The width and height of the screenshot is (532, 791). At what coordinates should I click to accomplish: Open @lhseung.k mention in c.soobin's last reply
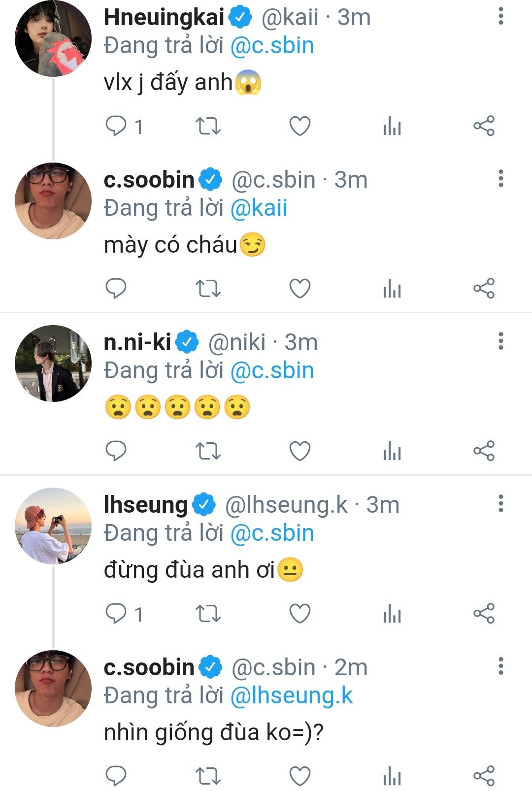tap(292, 696)
